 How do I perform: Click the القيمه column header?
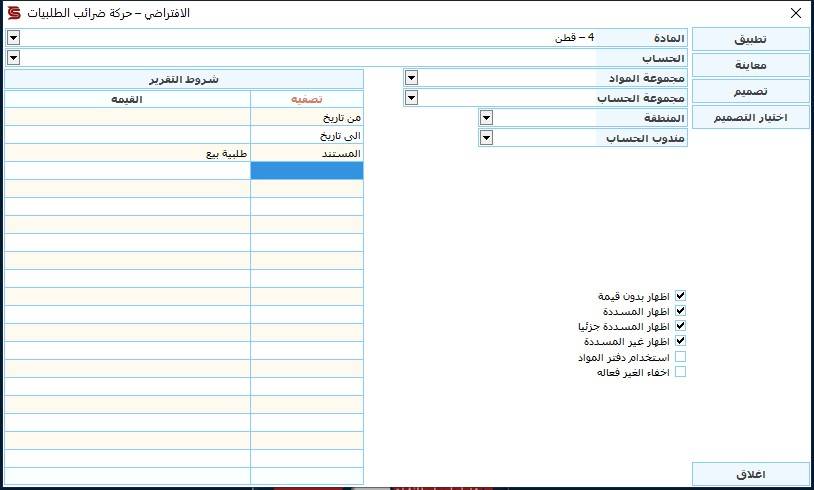tap(127, 99)
